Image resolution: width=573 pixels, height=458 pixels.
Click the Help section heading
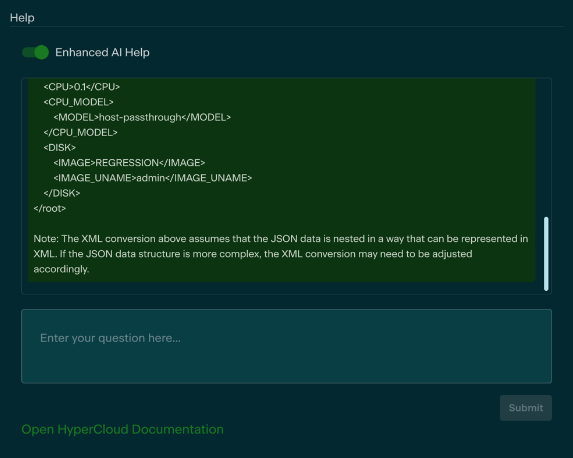(x=22, y=18)
